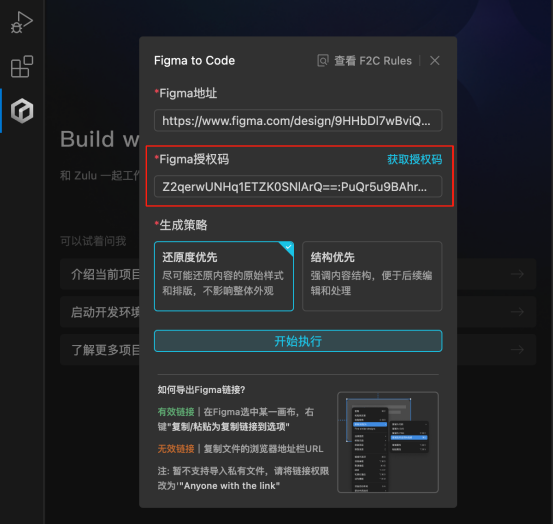554x524 pixels.
Task: Click arrow icon on 了解更多项目 row
Action: tap(517, 350)
